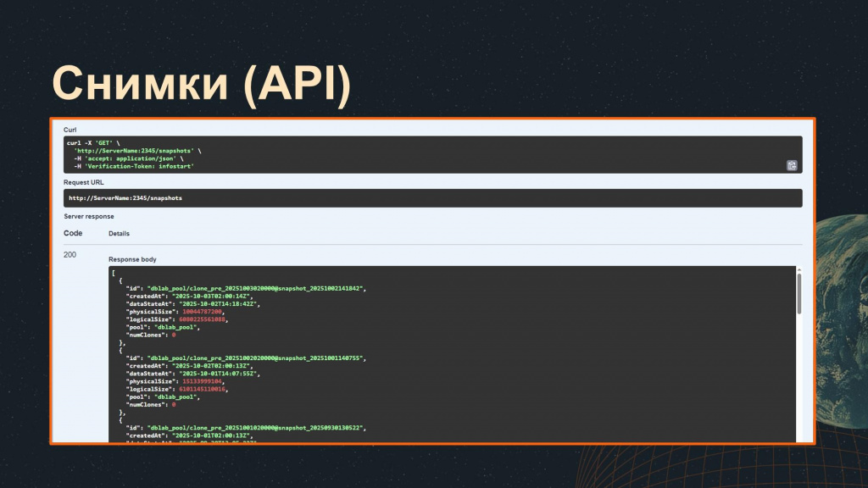This screenshot has height=488, width=868.
Task: Click the line "curl -X 'GET' \"
Action: [x=93, y=142]
